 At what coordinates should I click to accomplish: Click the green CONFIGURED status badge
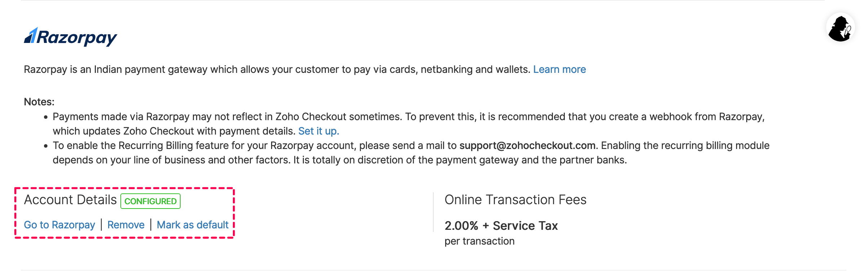click(150, 201)
